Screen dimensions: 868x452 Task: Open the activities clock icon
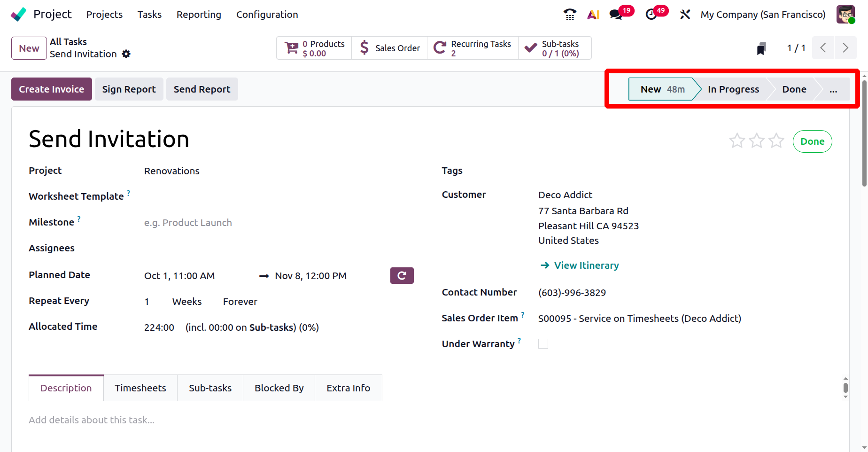[651, 15]
